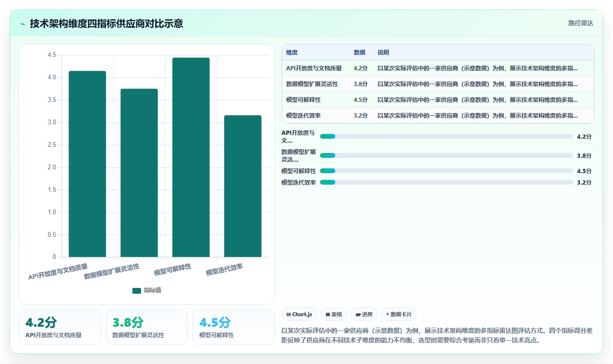The image size is (613, 364).
Task: Toggle the 指标值 legend swatch
Action: coord(136,290)
